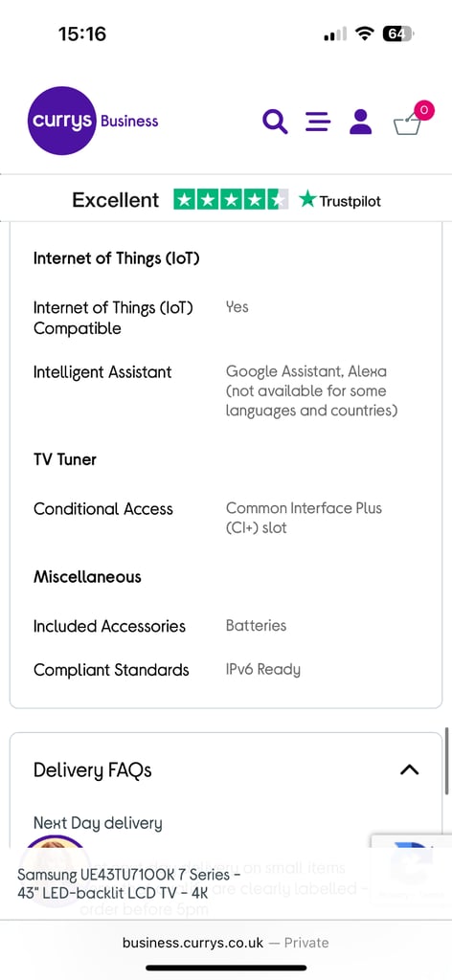
Task: Tap the battery indicator in status bar
Action: (397, 33)
